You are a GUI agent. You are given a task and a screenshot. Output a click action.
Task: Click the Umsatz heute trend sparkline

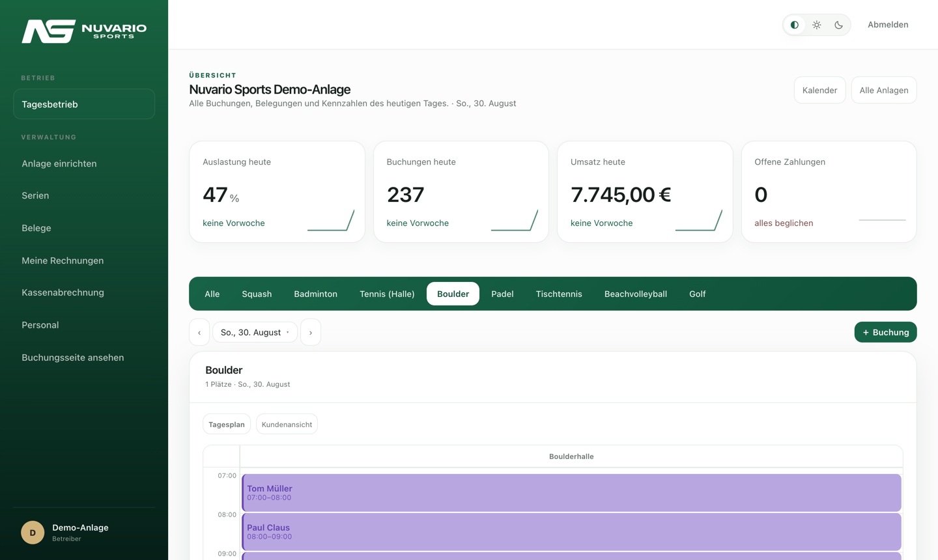click(699, 220)
